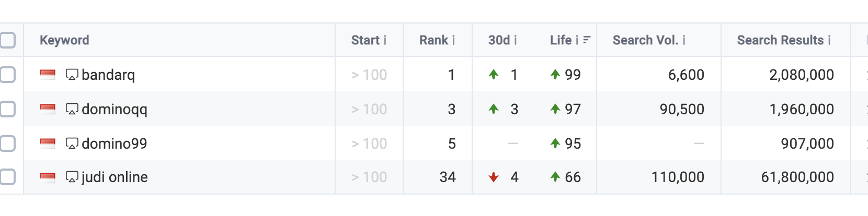868x216 pixels.
Task: Check the bandarq row checkbox
Action: tap(7, 75)
